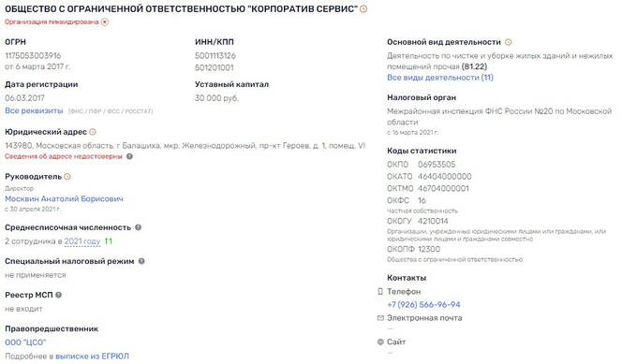637x364 pixels.
Task: Click the help icon beside Среднесписочная численность
Action: [x=138, y=227]
